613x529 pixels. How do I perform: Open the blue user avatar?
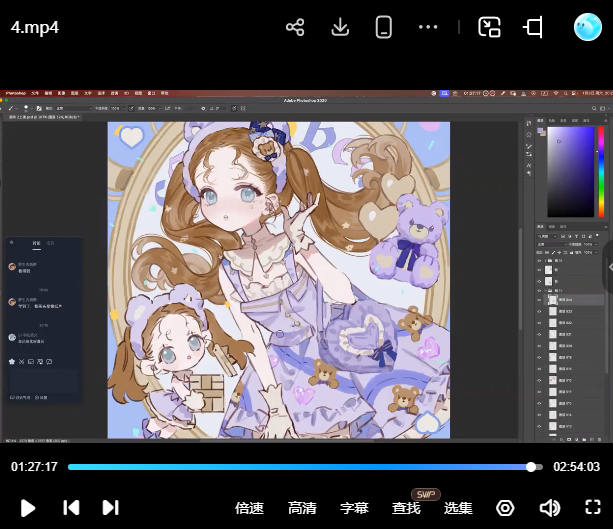pyautogui.click(x=587, y=27)
